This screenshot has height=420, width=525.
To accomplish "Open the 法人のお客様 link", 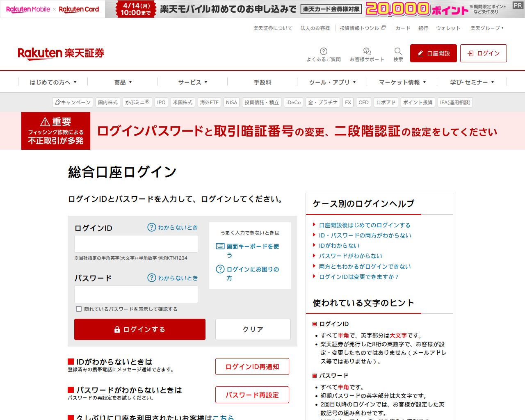I will 315,28.
